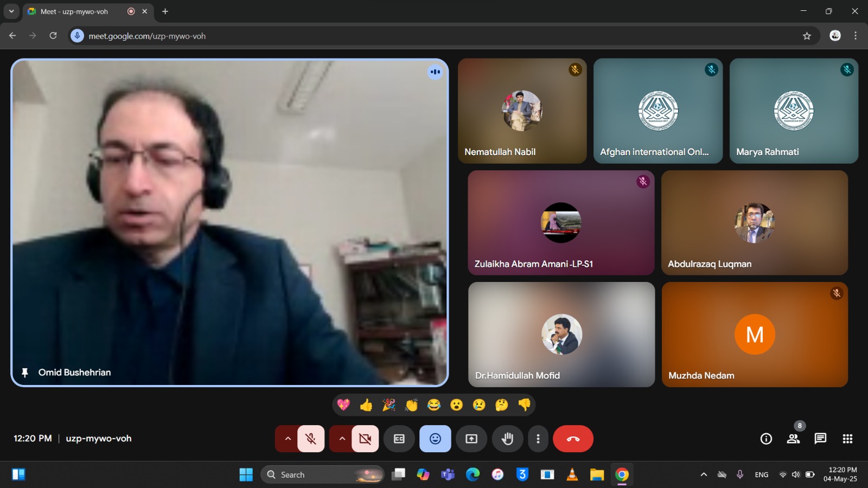This screenshot has height=488, width=868.
Task: Click microphone permission icon in address bar
Action: pos(78,36)
